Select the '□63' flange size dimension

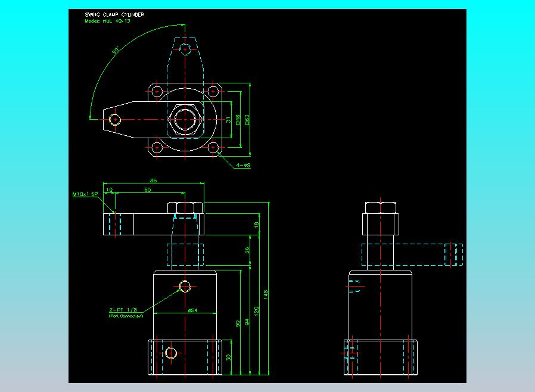[x=247, y=120]
